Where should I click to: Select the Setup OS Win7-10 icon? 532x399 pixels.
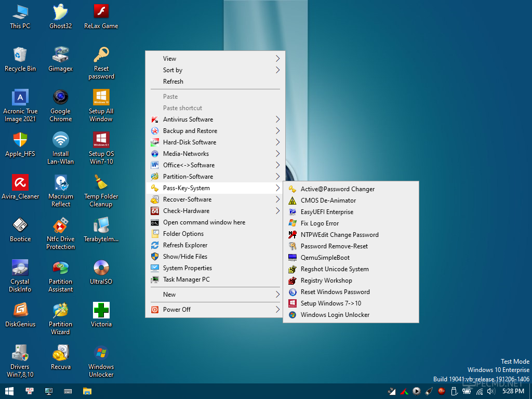click(x=101, y=148)
